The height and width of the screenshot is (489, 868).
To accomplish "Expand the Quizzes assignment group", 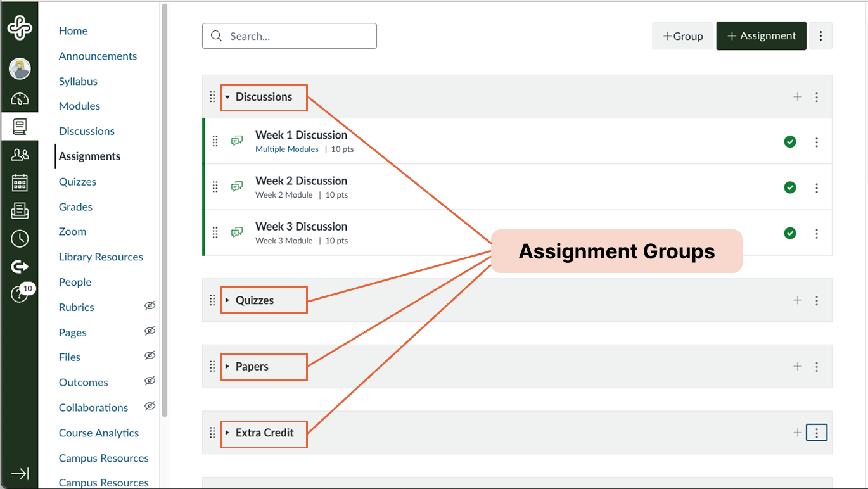I will (228, 300).
